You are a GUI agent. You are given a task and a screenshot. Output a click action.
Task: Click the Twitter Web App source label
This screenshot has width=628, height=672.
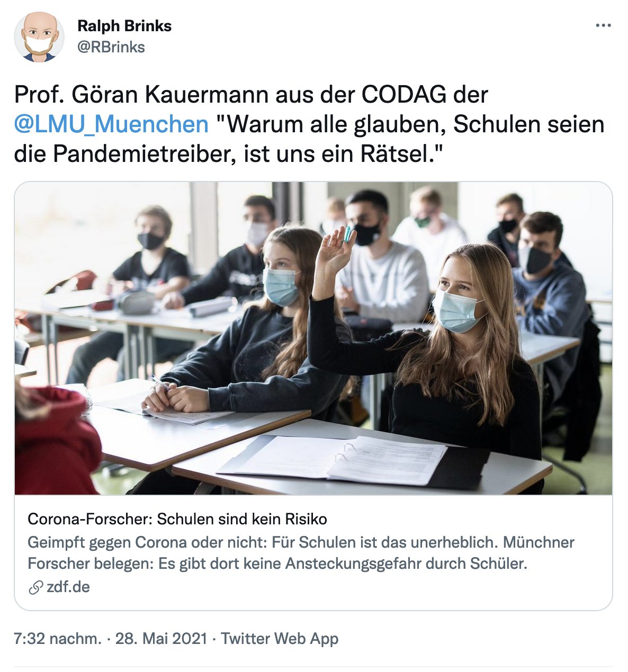click(280, 639)
